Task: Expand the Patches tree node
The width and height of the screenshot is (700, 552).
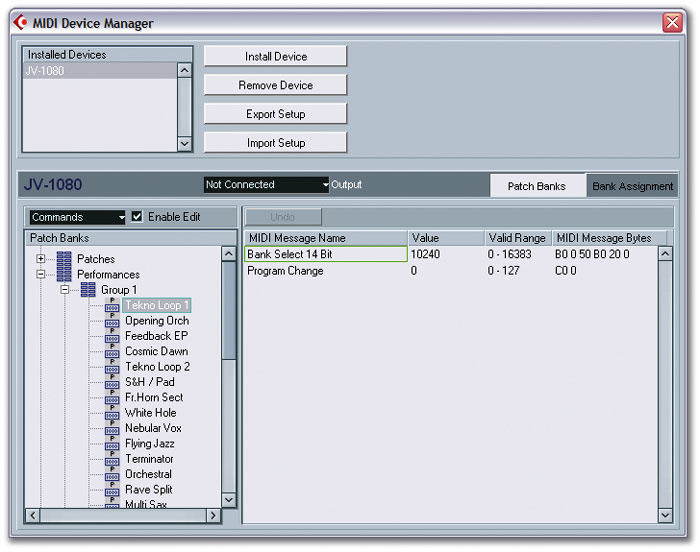Action: coord(41,259)
